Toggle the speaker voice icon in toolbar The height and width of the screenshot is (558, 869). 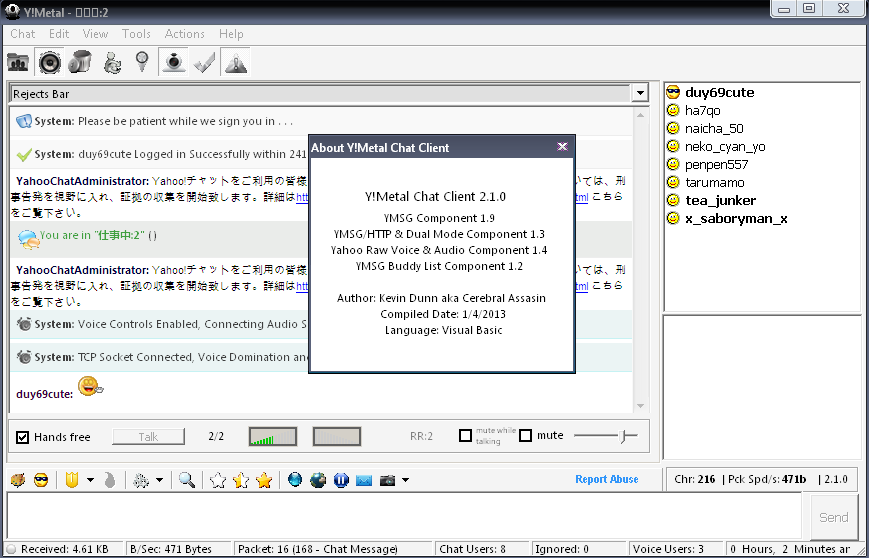[49, 62]
